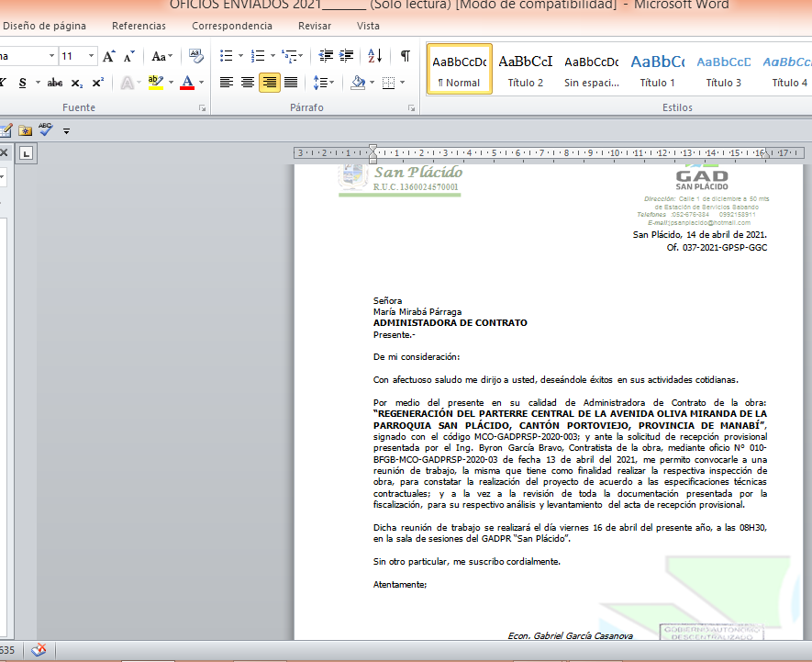Screen dimensions: 812x662
Task: Apply the Título 1 style
Action: click(657, 70)
